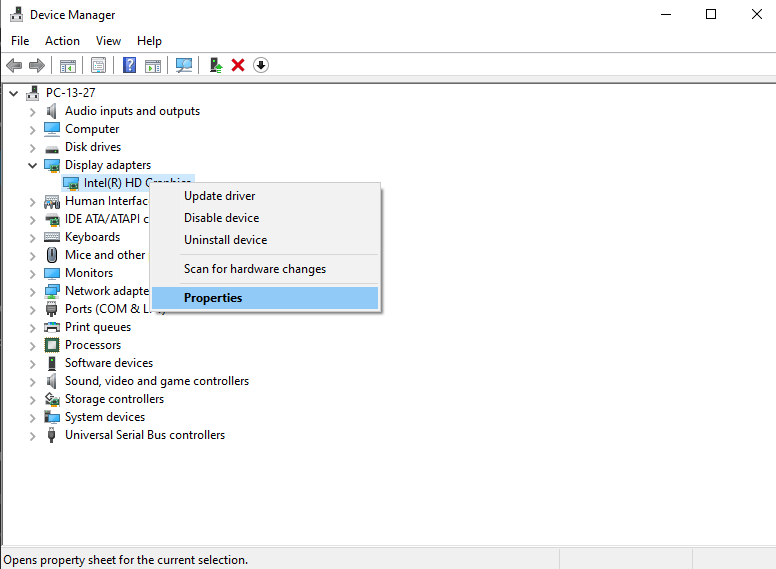Image resolution: width=776 pixels, height=569 pixels.
Task: Expand Audio inputs and outputs
Action: 32,112
